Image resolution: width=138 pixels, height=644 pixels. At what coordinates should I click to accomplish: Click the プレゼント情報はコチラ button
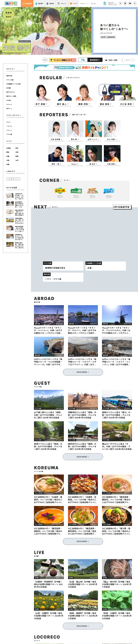pos(63,60)
